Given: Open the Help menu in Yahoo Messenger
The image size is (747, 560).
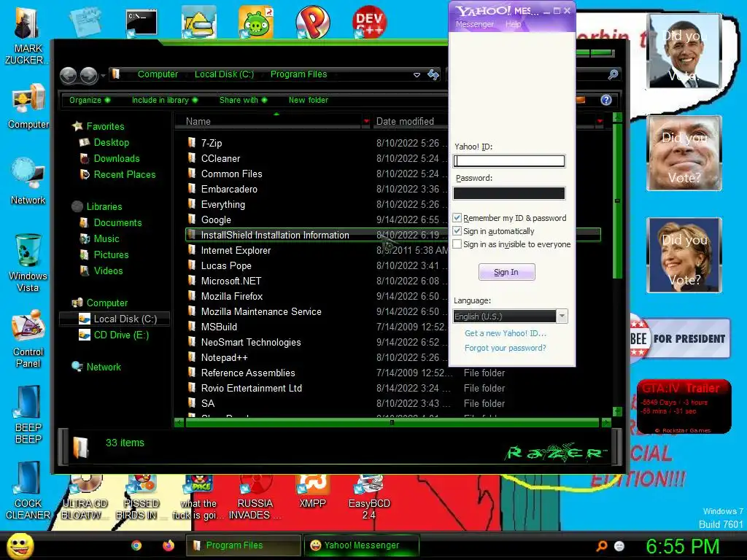Looking at the screenshot, I should [x=513, y=24].
